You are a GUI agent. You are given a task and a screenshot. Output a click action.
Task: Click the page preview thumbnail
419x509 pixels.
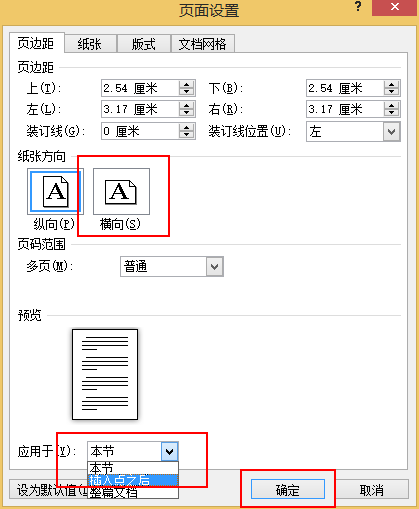point(105,374)
